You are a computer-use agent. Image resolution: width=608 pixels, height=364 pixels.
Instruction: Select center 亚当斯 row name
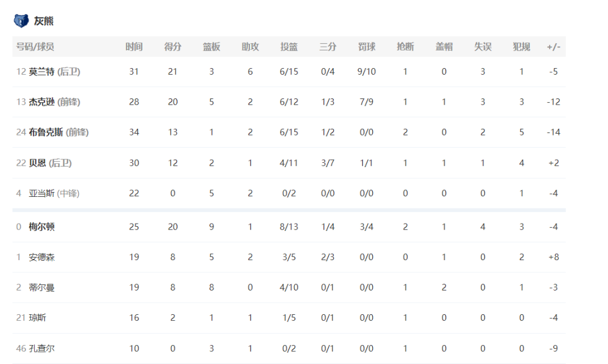(x=41, y=193)
